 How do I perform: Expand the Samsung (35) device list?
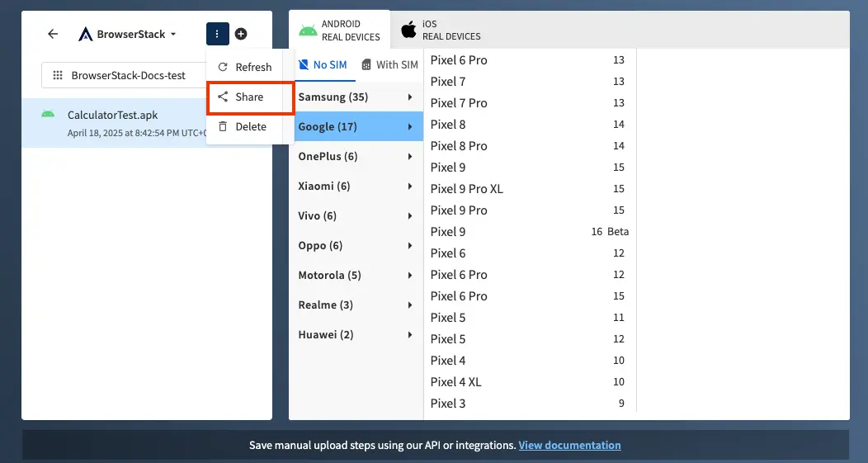point(358,97)
